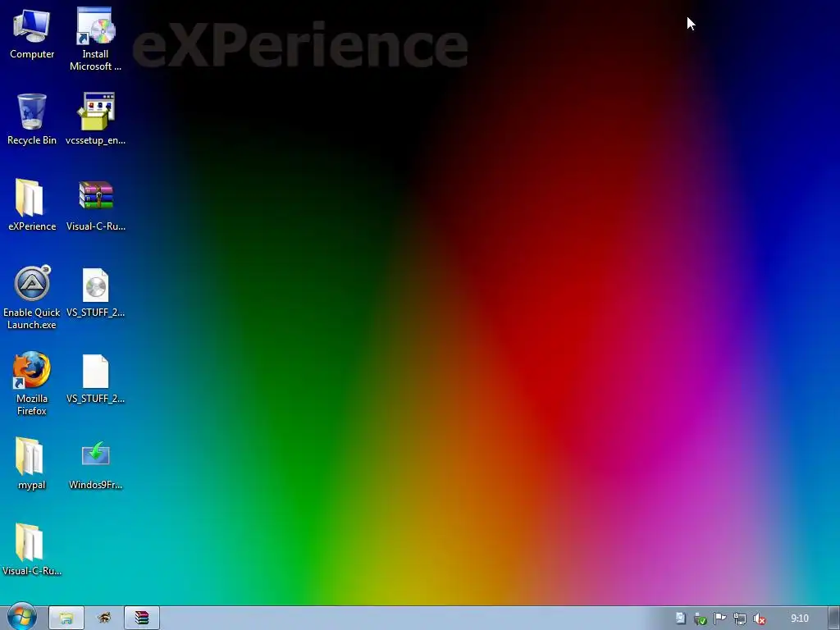Click the Safely Remove Hardware tray icon

pos(701,619)
